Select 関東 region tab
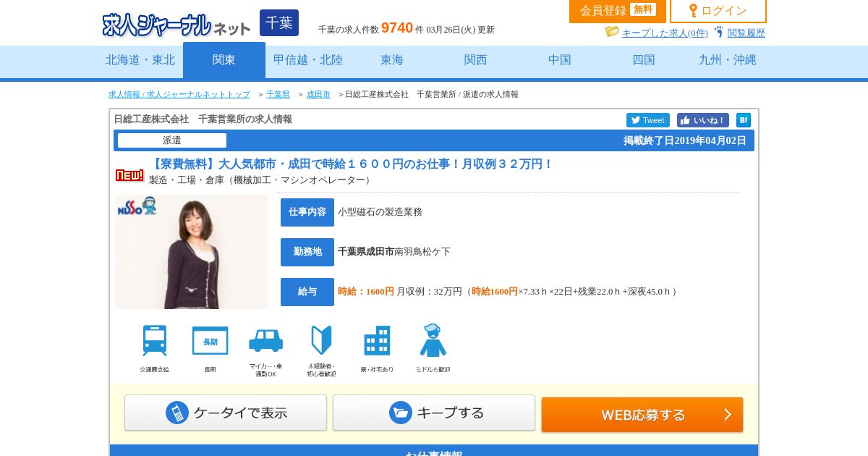 pos(224,60)
